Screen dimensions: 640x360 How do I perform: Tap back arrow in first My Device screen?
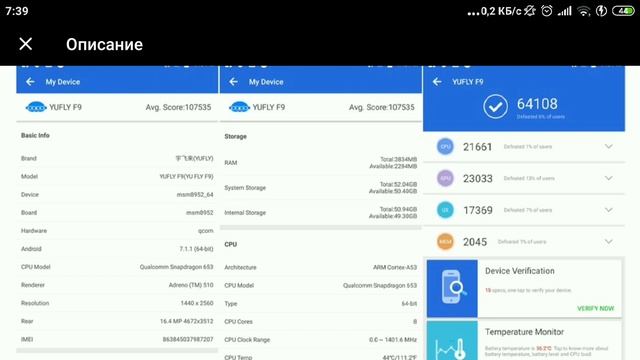[x=30, y=82]
